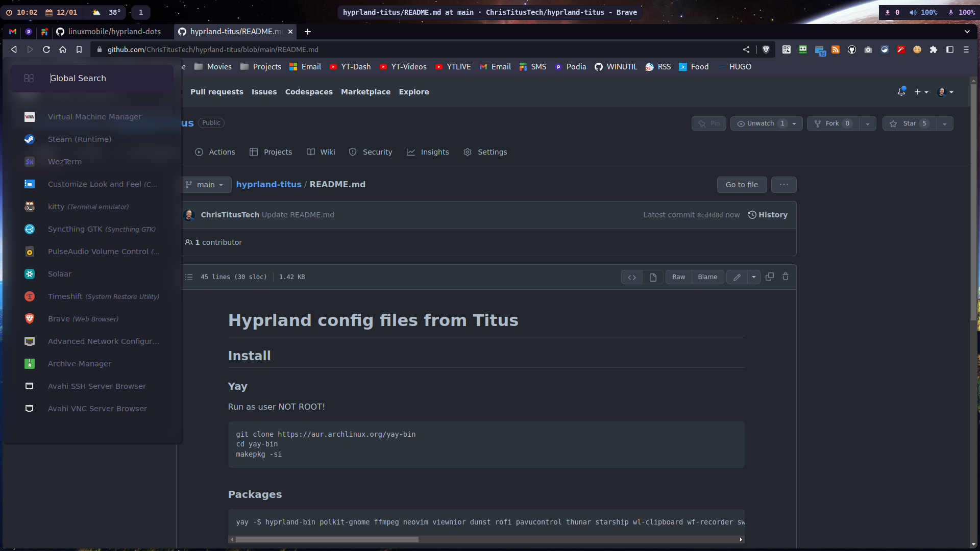Click the page vertical scrollbar

click(973, 202)
